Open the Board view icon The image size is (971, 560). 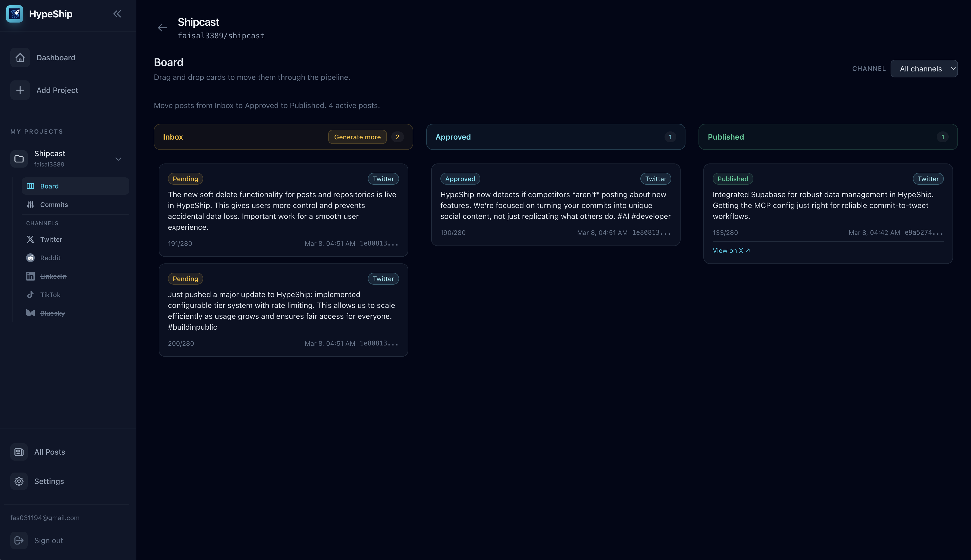click(x=30, y=186)
